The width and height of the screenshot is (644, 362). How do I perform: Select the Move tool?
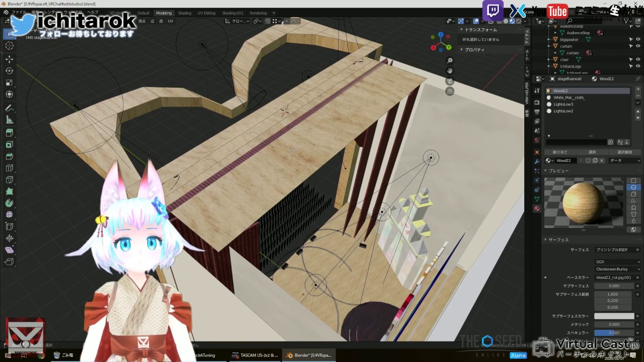(x=9, y=59)
